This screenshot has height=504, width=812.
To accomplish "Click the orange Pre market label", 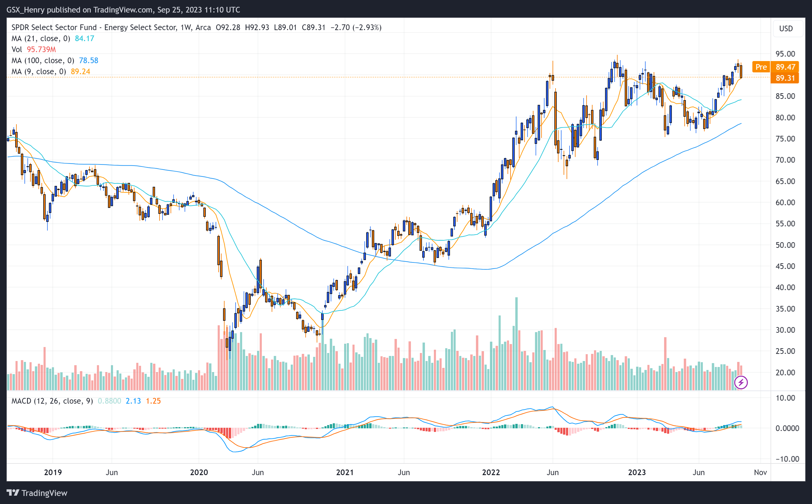I will [x=761, y=67].
